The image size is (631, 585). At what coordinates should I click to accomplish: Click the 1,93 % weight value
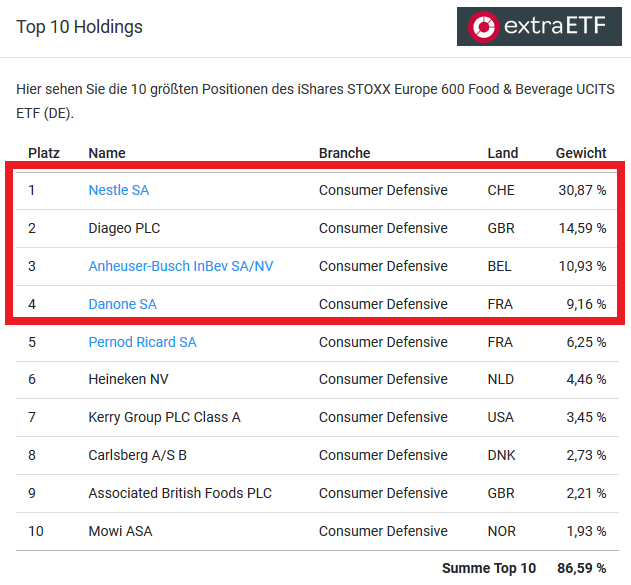click(586, 531)
